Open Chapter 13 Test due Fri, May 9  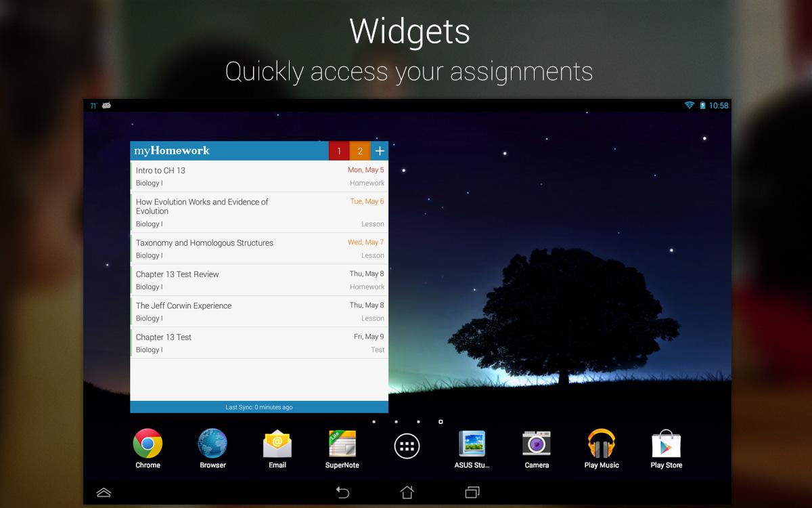[259, 343]
